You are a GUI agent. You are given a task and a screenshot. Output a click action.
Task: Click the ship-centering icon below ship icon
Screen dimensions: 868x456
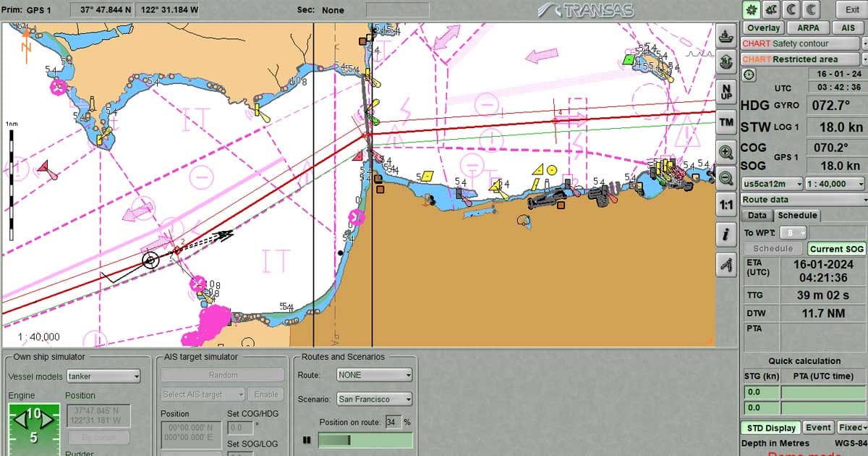(x=726, y=62)
